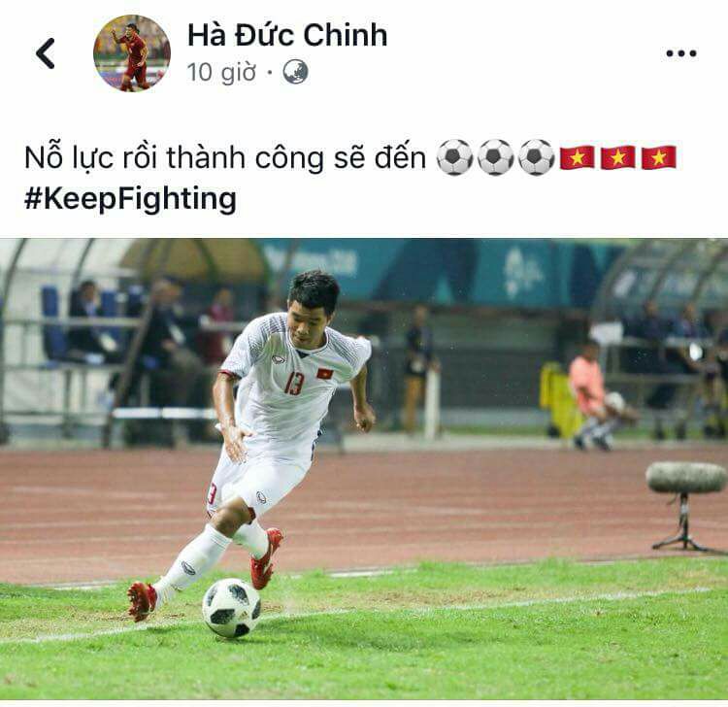The width and height of the screenshot is (728, 707).
Task: Click the first Vietnam flag emoji
Action: point(578,157)
